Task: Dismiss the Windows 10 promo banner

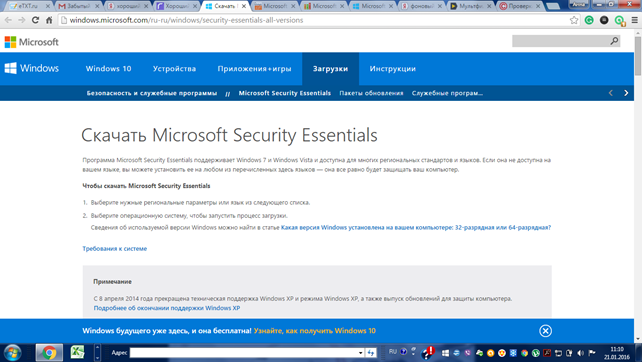Action: tap(545, 331)
